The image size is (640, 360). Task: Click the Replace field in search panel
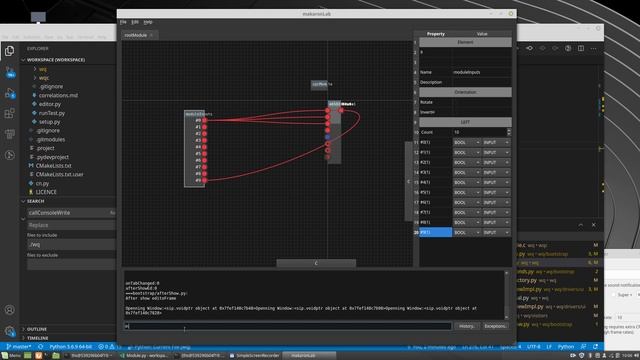point(71,225)
